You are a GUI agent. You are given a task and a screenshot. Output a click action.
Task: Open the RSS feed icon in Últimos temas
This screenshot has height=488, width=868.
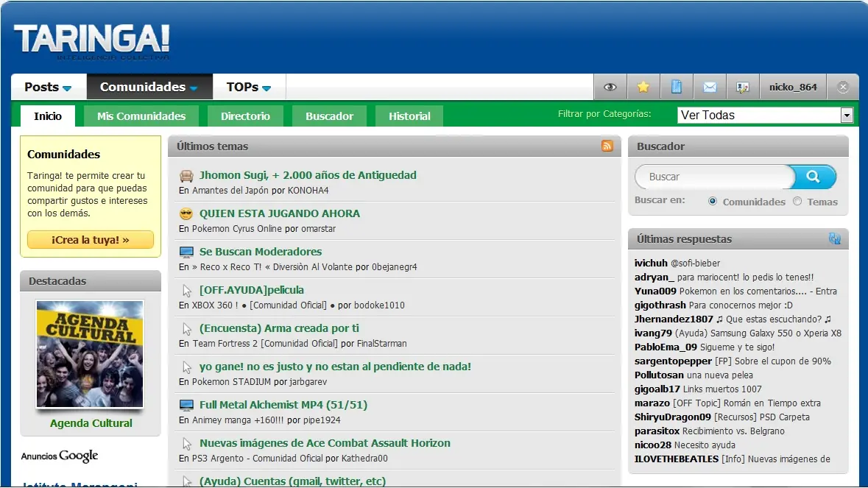(607, 146)
